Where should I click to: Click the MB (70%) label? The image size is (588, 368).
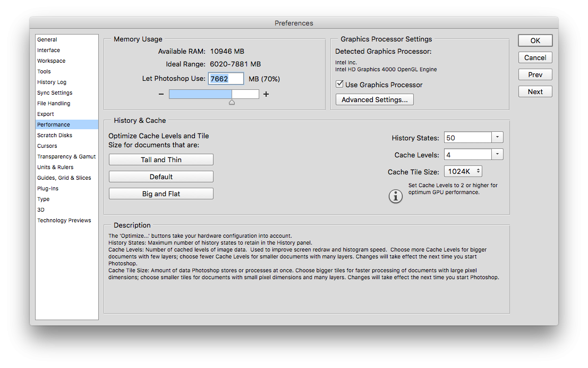pos(265,79)
